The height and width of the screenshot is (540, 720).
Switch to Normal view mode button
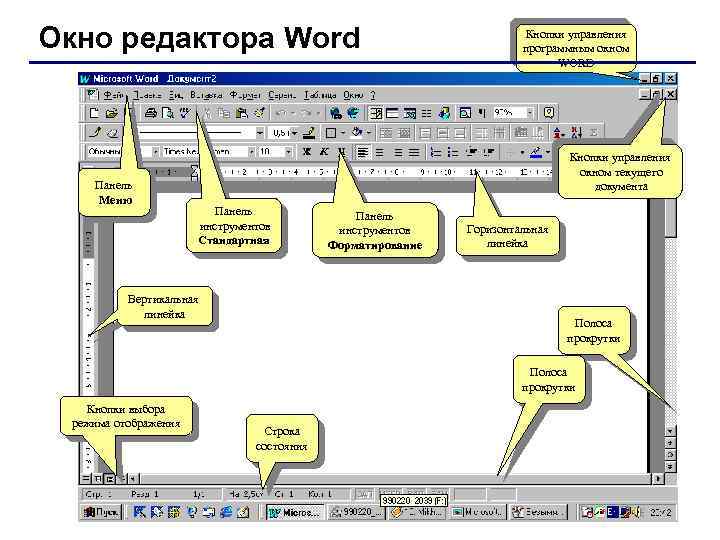tap(86, 478)
